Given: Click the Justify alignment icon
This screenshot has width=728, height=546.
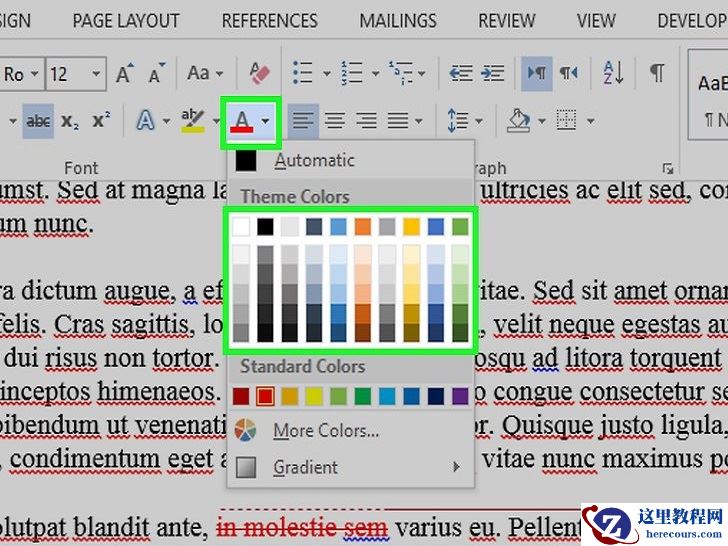Looking at the screenshot, I should 398,121.
